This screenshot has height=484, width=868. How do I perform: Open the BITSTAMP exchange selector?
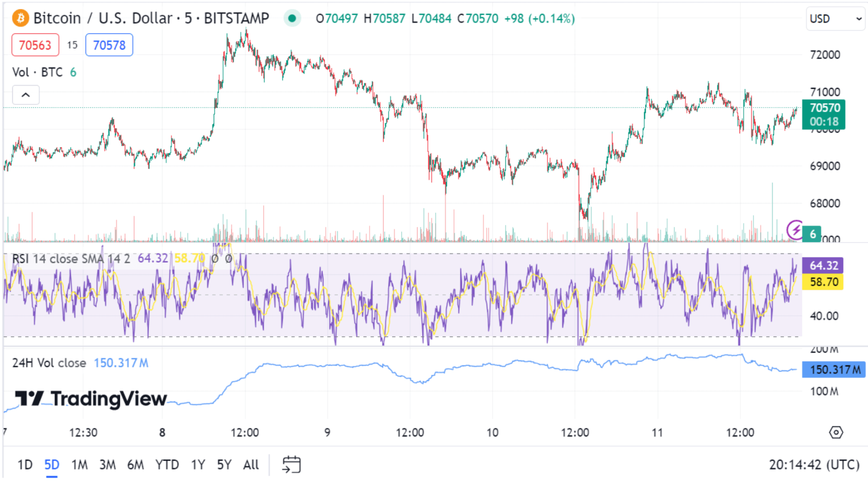tap(237, 18)
